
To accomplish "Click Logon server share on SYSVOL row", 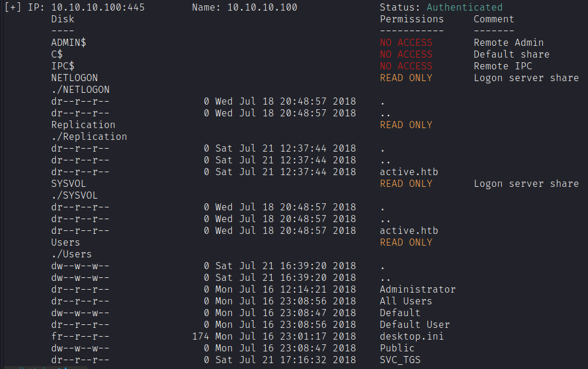I will point(526,183).
